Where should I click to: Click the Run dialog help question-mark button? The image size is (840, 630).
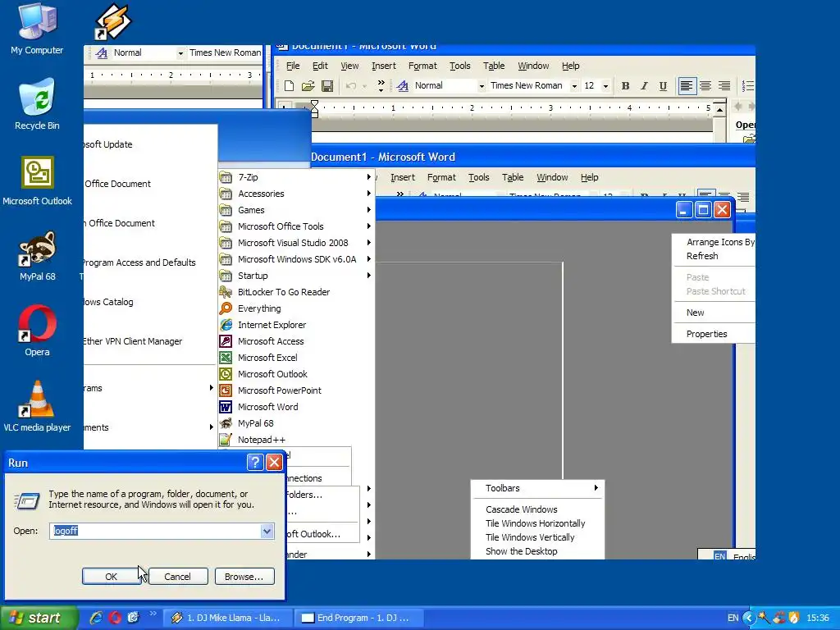pyautogui.click(x=256, y=463)
